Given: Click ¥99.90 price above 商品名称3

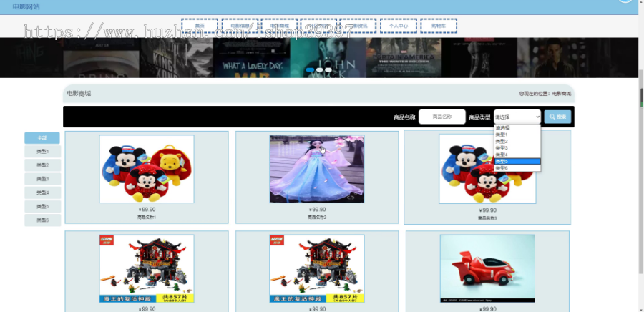Looking at the screenshot, I should 487,210.
